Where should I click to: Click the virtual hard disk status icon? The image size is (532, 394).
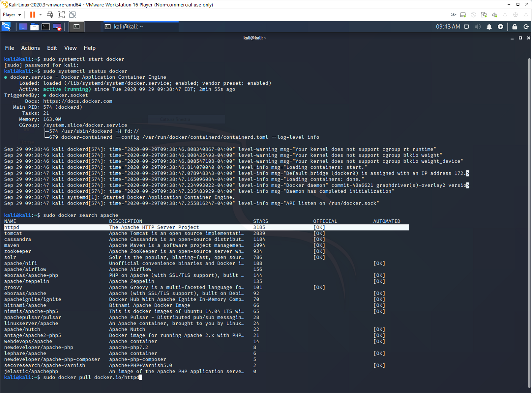(x=463, y=14)
